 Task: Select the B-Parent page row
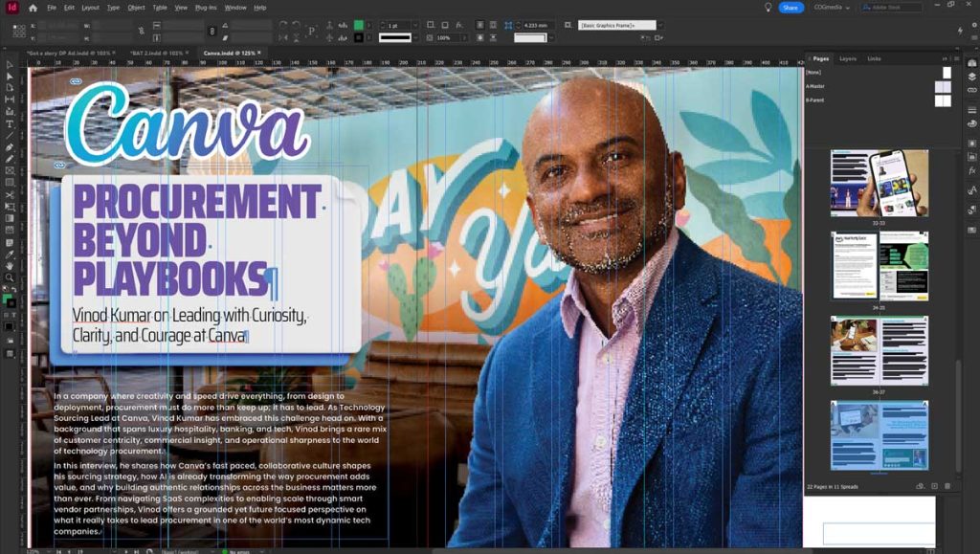coord(879,100)
